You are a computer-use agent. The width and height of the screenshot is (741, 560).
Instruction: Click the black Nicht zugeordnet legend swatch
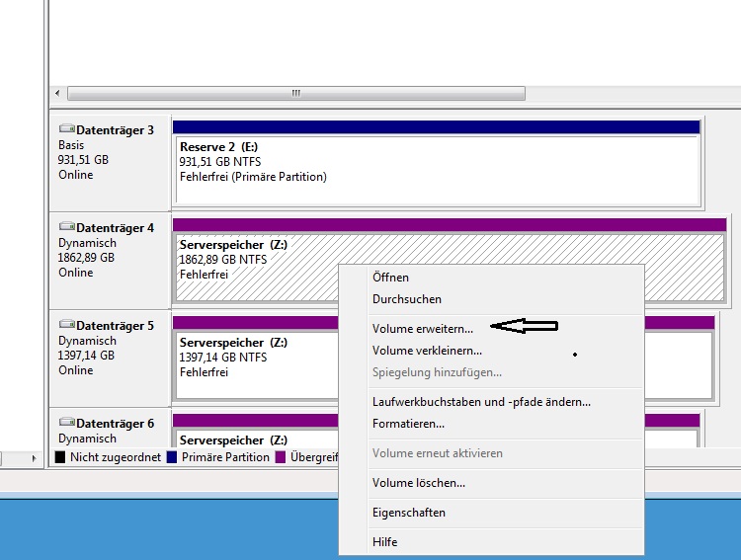(60, 457)
